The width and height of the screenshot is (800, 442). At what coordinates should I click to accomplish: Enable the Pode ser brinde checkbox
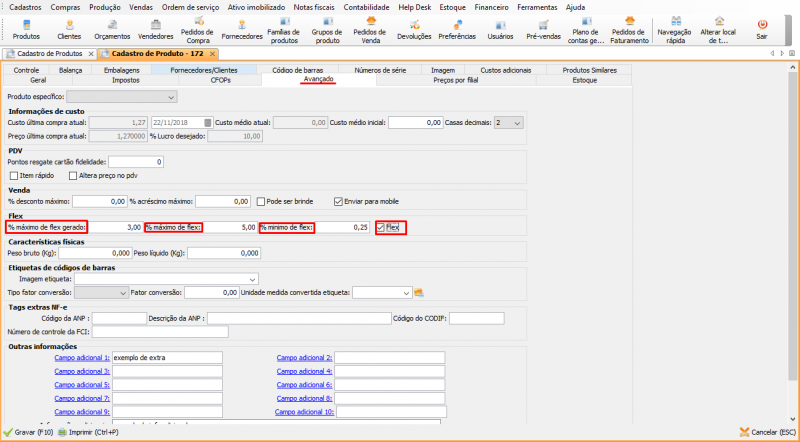[261, 201]
